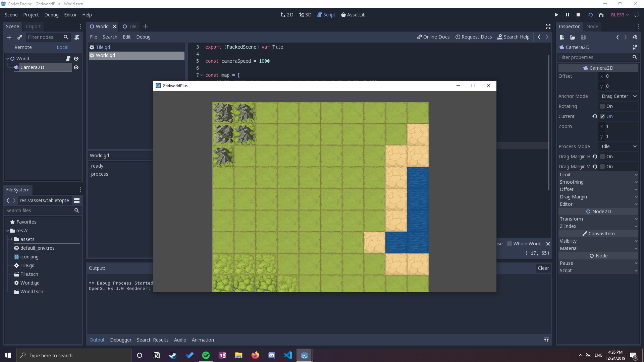Screen dimensions: 644x362
Task: Clear the output log
Action: coord(543,268)
